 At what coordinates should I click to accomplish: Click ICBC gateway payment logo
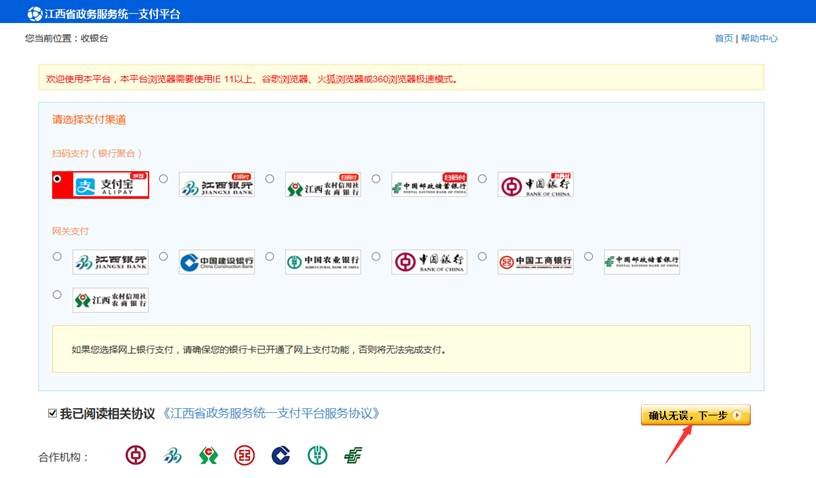click(x=536, y=262)
